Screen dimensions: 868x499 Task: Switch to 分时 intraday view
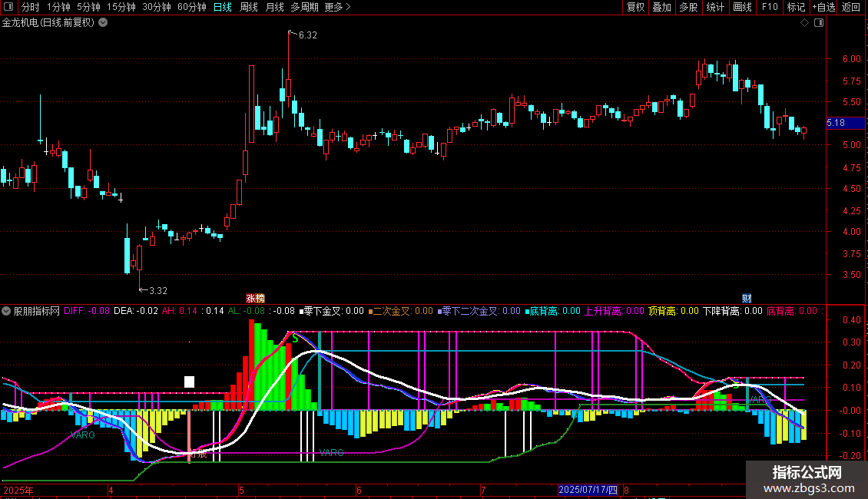(x=31, y=7)
